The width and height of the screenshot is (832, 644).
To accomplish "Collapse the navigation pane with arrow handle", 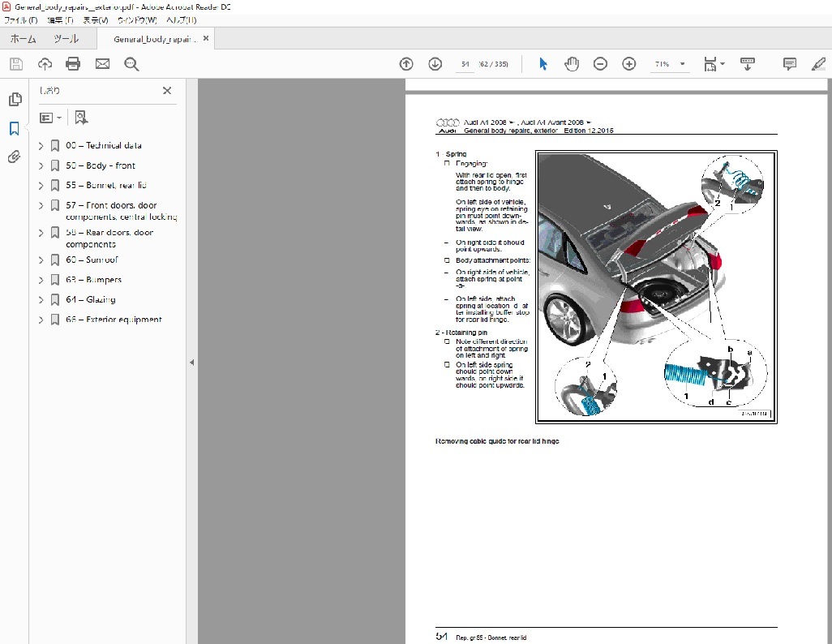I will pyautogui.click(x=191, y=363).
